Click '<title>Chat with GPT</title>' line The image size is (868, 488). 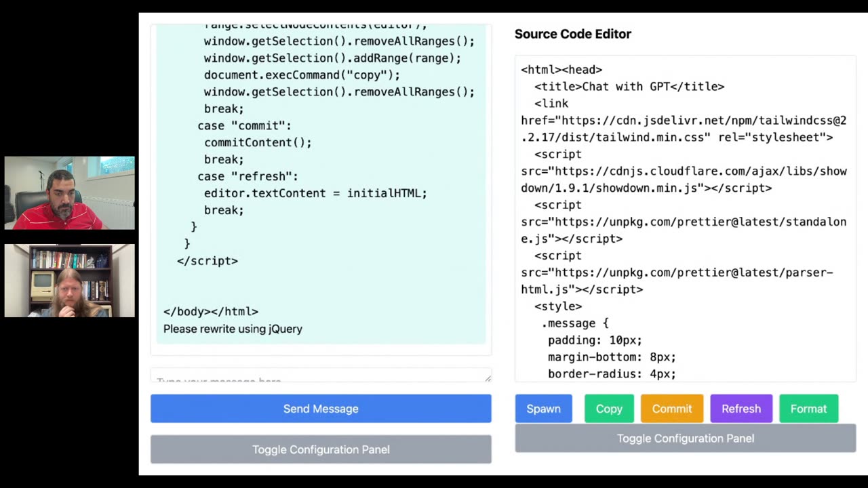point(629,87)
